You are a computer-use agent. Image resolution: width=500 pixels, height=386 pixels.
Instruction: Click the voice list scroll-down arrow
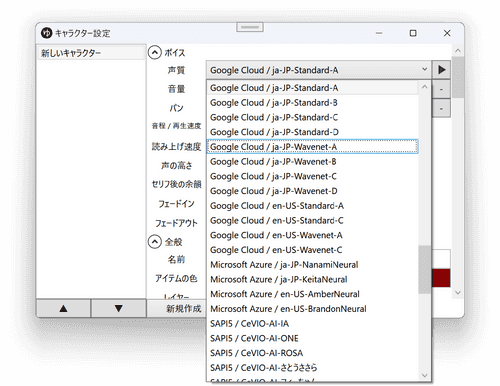pos(424,375)
